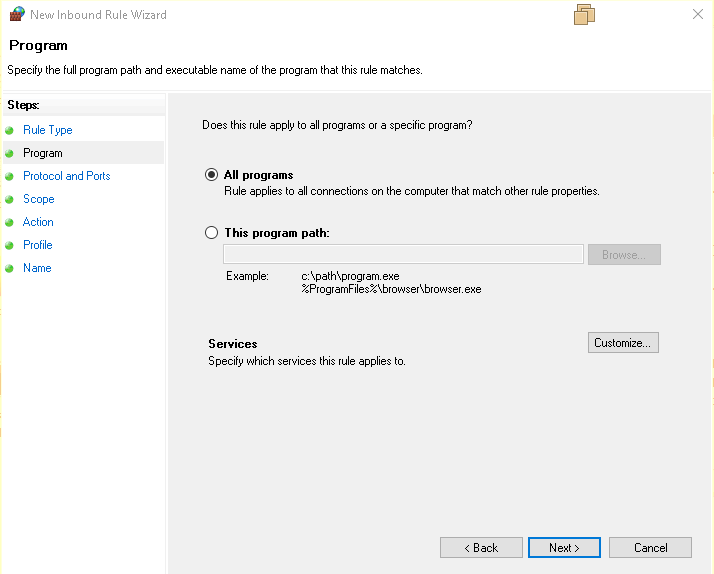Jump to the Scope step
The width and height of the screenshot is (714, 574).
pos(39,199)
